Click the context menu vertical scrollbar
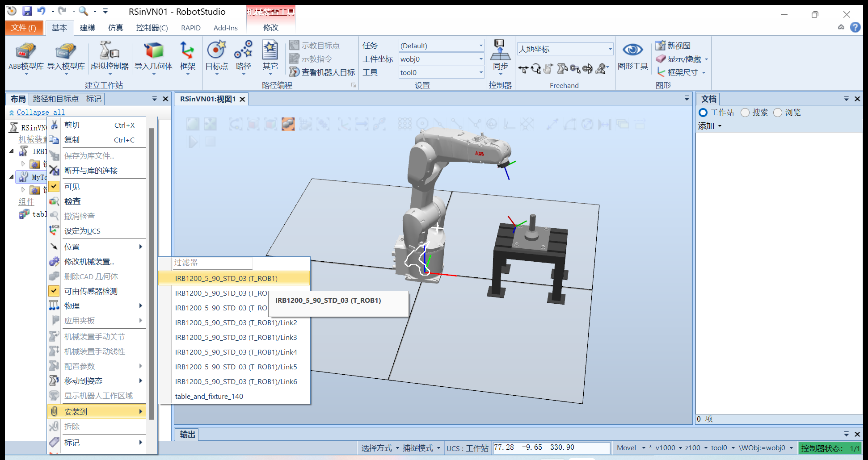Viewport: 868px width, 460px height. [x=152, y=273]
